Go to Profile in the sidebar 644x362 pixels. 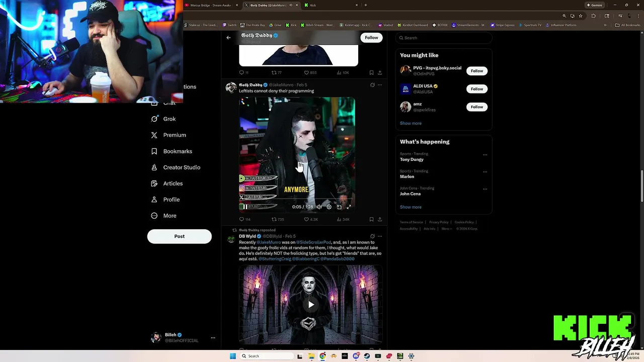click(x=166, y=200)
